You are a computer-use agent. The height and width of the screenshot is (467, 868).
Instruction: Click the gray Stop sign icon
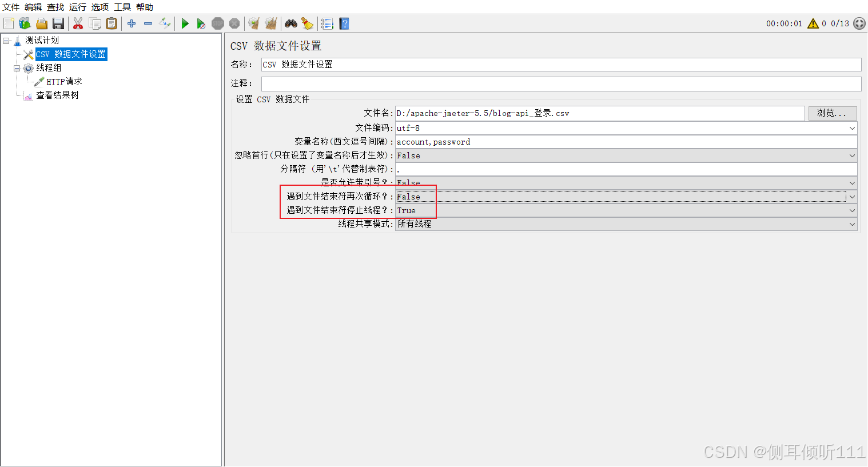(x=217, y=23)
